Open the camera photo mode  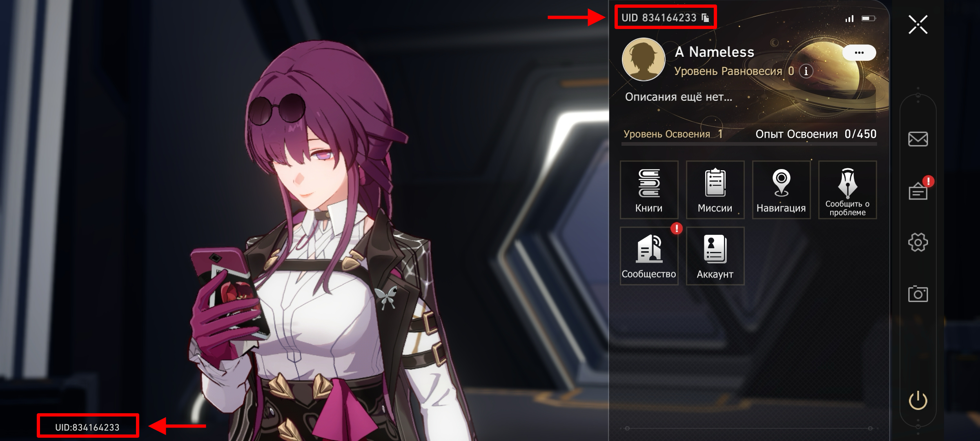pos(918,294)
